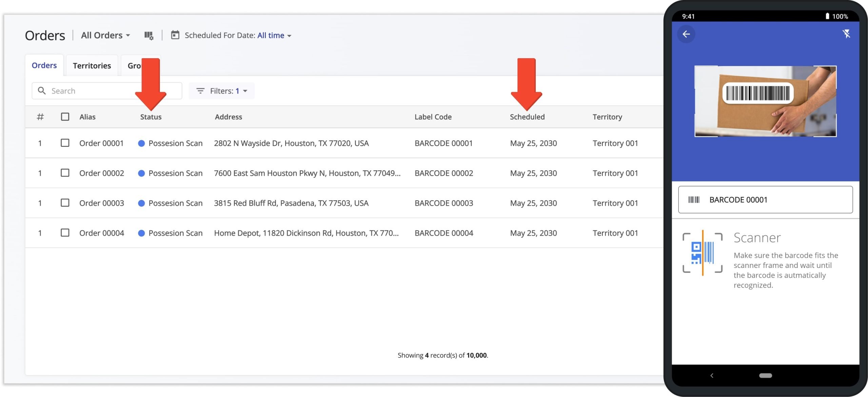The image size is (868, 397).
Task: Click the Orders page title
Action: (x=45, y=35)
